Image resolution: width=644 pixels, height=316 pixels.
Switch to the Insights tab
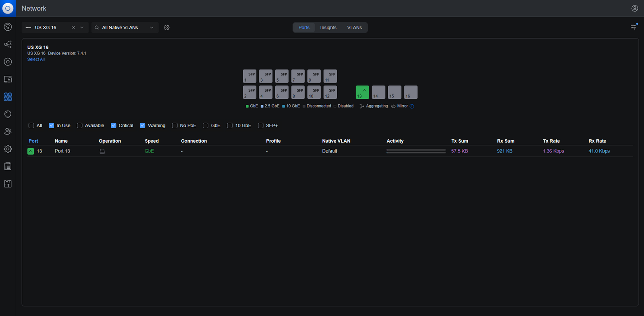(328, 28)
